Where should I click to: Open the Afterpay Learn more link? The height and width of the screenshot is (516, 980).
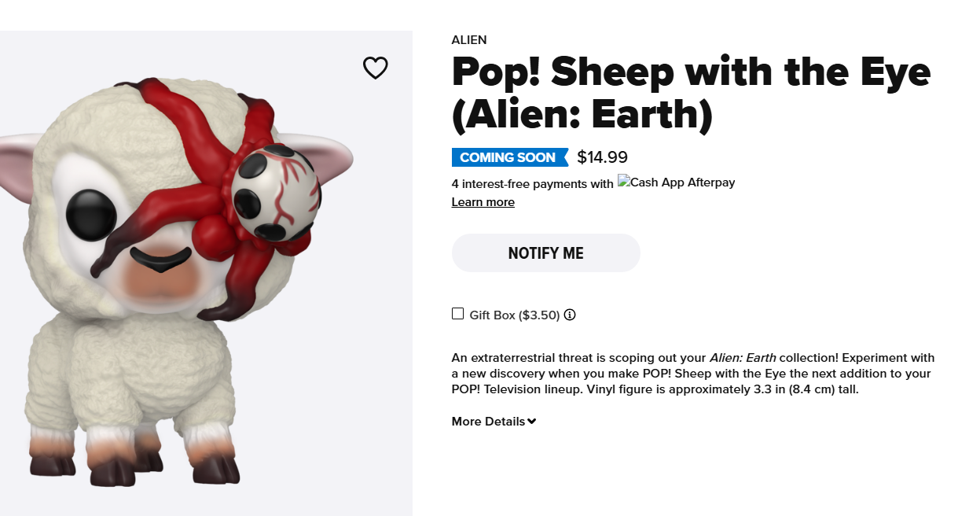tap(483, 202)
